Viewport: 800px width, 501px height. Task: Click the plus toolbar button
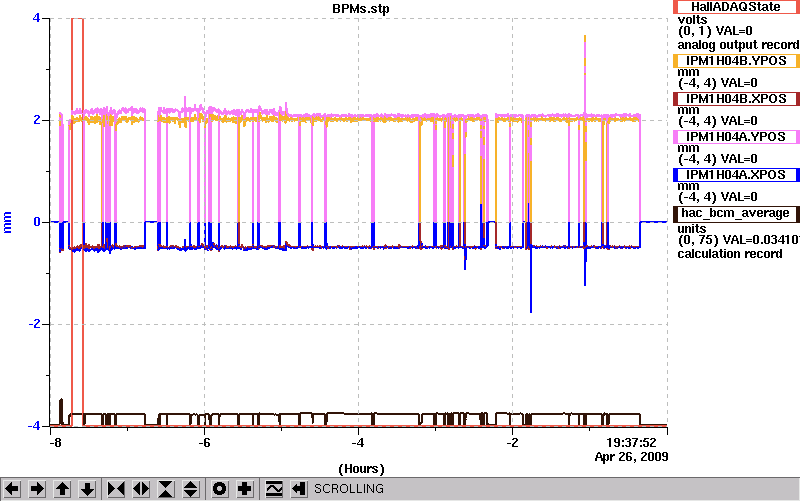[245, 489]
